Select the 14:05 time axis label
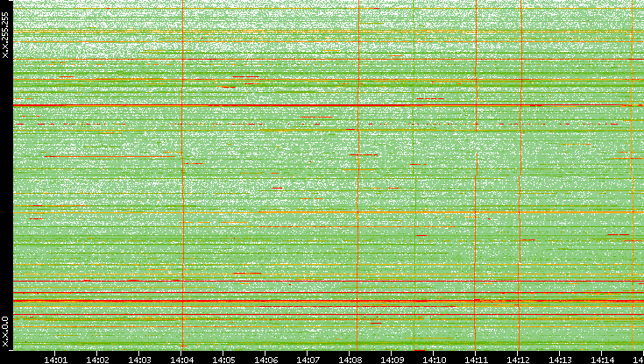Image resolution: width=644 pixels, height=364 pixels. point(223,360)
